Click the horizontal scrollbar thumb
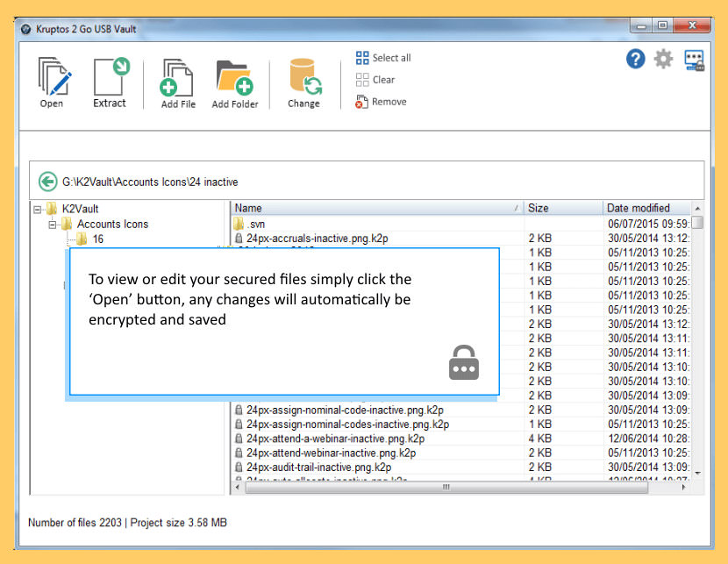Viewport: 728px width, 564px height. 446,488
